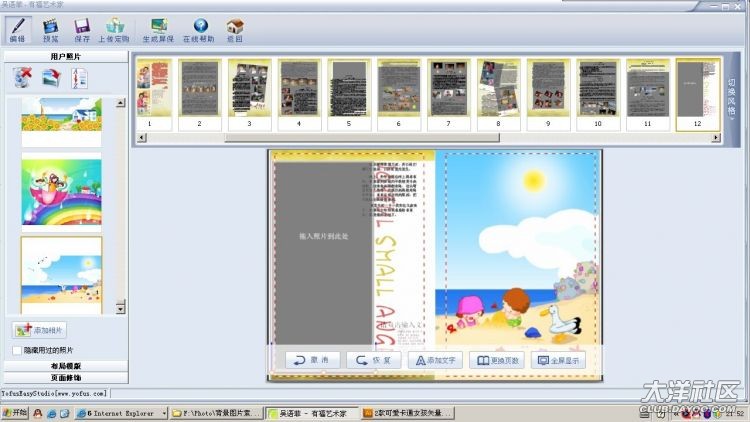Click the 生成屏保 screensaver icon
Image resolution: width=750 pixels, height=422 pixels.
[x=157, y=29]
